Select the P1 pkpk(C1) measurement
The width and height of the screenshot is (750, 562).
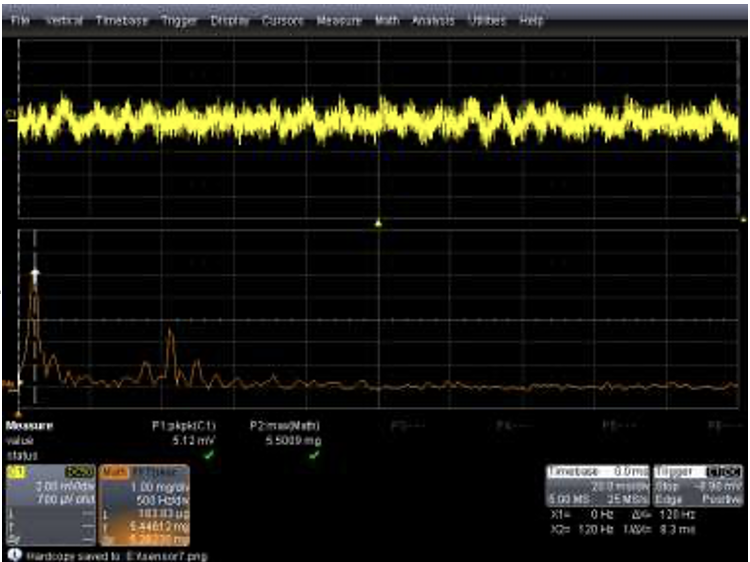point(183,425)
